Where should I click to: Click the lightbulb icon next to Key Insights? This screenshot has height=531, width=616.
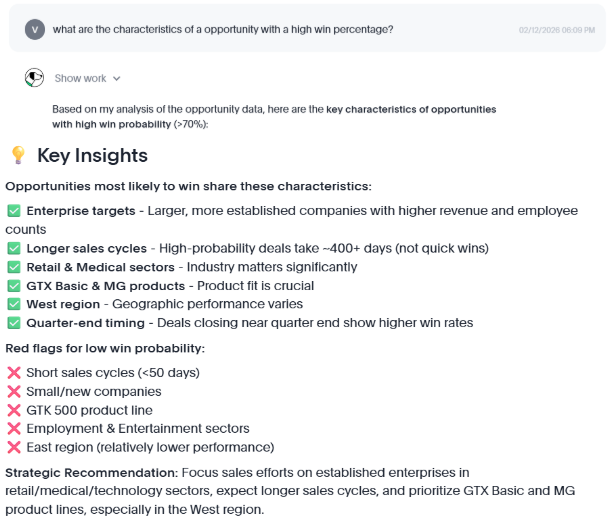click(18, 155)
